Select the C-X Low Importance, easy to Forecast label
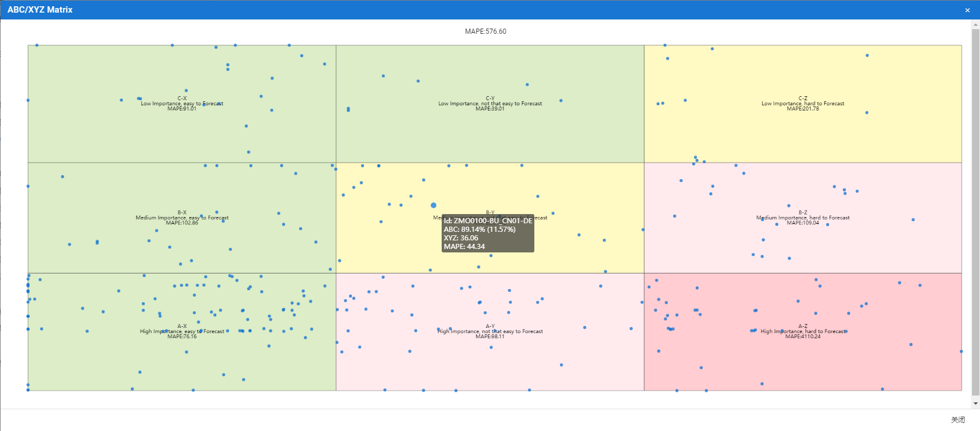Viewport: 980px width, 431px height. pyautogui.click(x=182, y=104)
